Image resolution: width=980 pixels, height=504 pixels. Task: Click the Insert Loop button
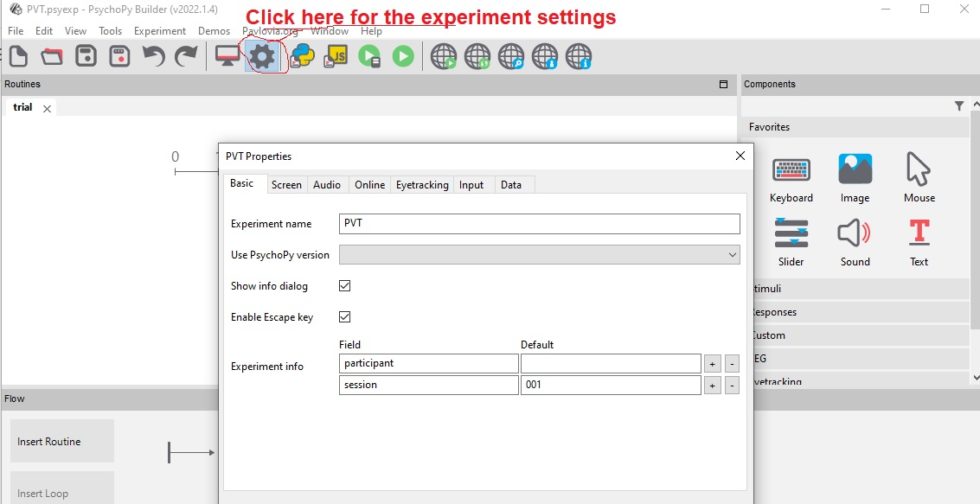tap(62, 488)
